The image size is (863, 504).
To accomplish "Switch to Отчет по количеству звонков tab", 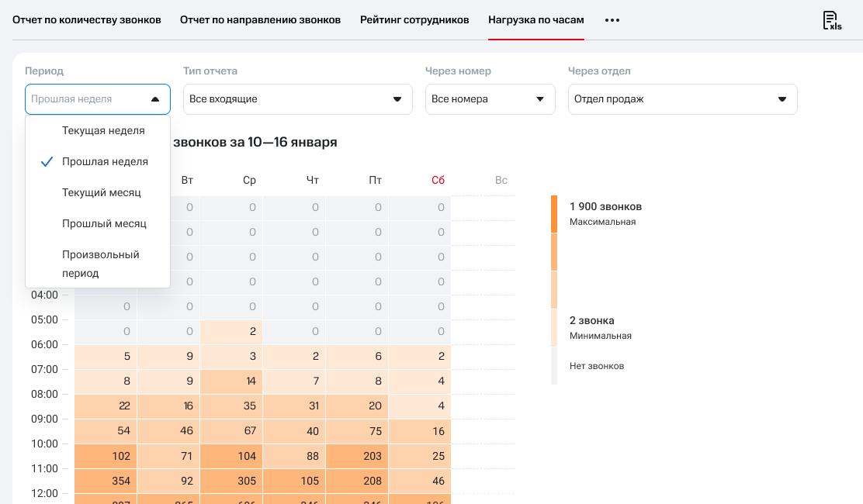I will [87, 20].
